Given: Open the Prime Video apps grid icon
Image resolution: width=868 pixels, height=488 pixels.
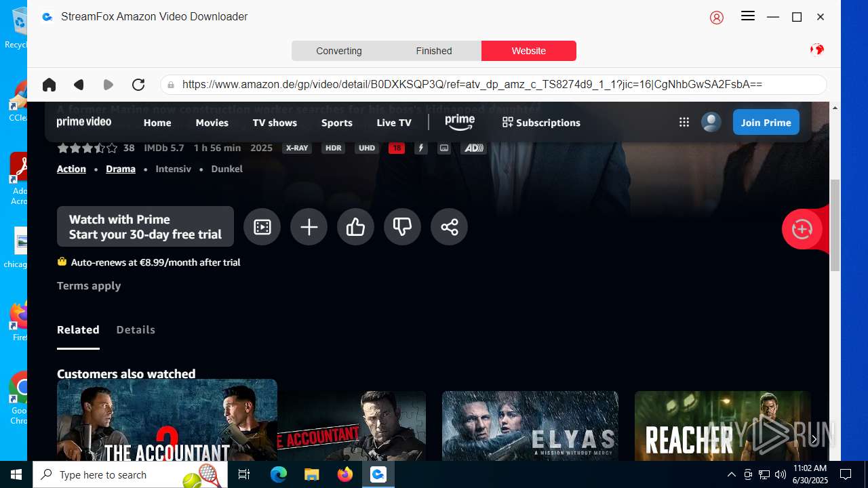Looking at the screenshot, I should [x=684, y=122].
